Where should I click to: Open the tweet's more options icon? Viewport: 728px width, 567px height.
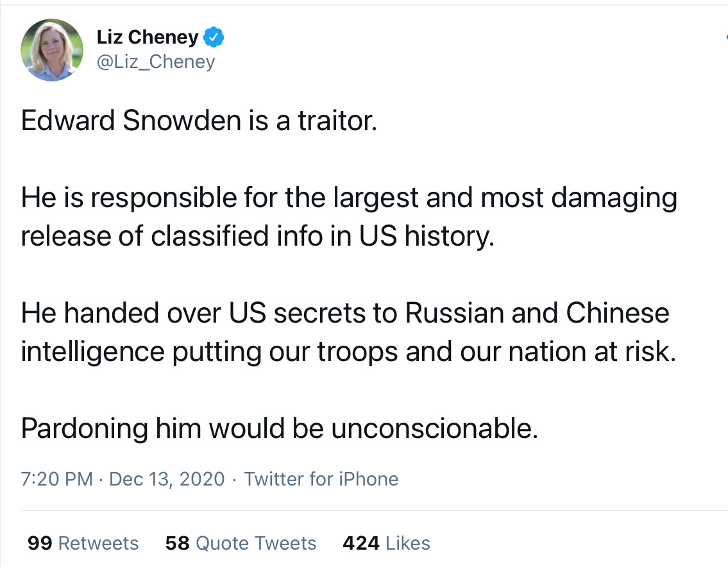[725, 37]
